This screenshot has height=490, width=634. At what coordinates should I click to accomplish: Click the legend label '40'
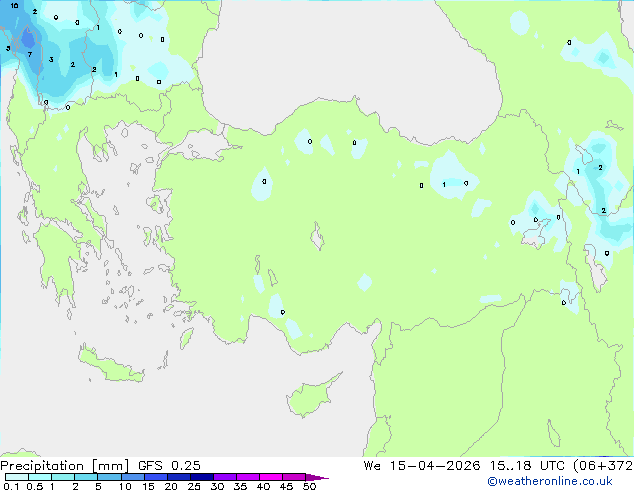[263, 486]
